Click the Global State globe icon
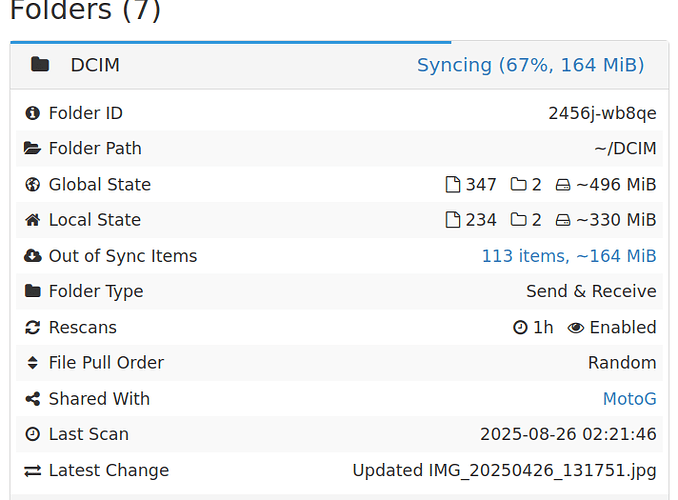 [x=32, y=185]
